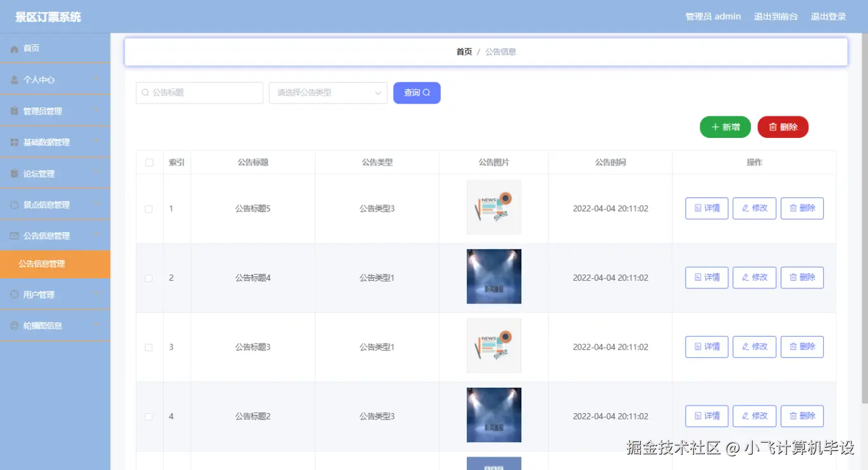Viewport: 868px width, 470px height.
Task: Click the 删除 trash icon in 公告标题3 row
Action: tap(793, 347)
